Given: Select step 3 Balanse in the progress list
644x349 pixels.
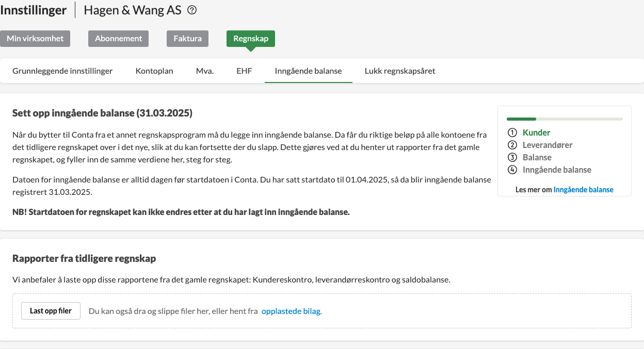Looking at the screenshot, I should click(x=537, y=157).
